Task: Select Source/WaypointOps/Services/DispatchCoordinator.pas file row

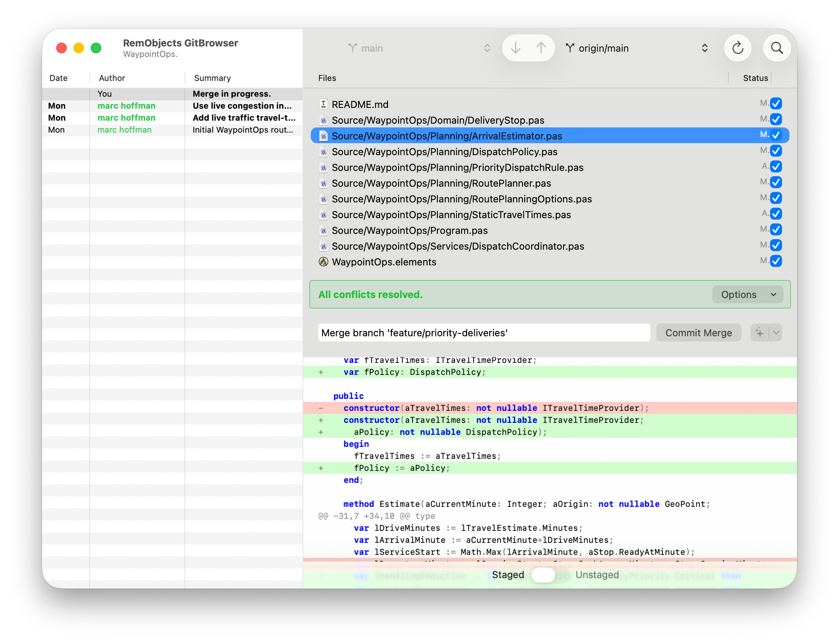Action: 550,246
